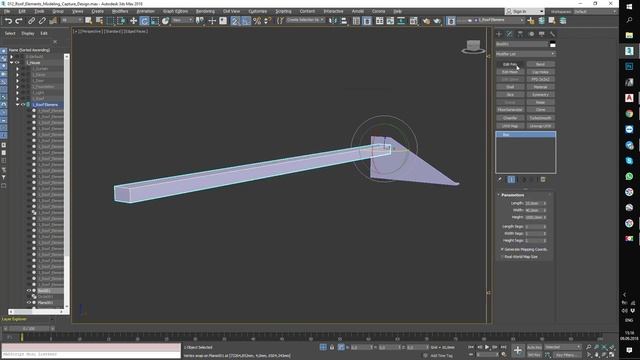
Task: Apply the Edit Poly modifier button
Action: click(x=510, y=64)
